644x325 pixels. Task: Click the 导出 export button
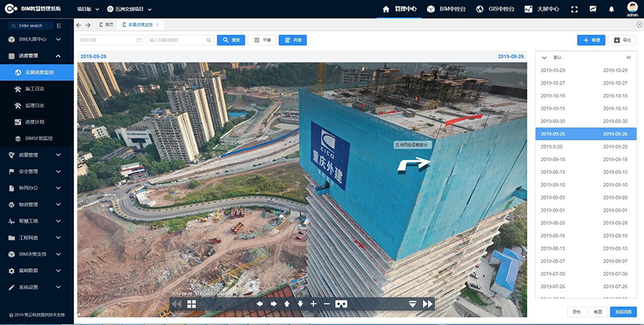click(623, 40)
